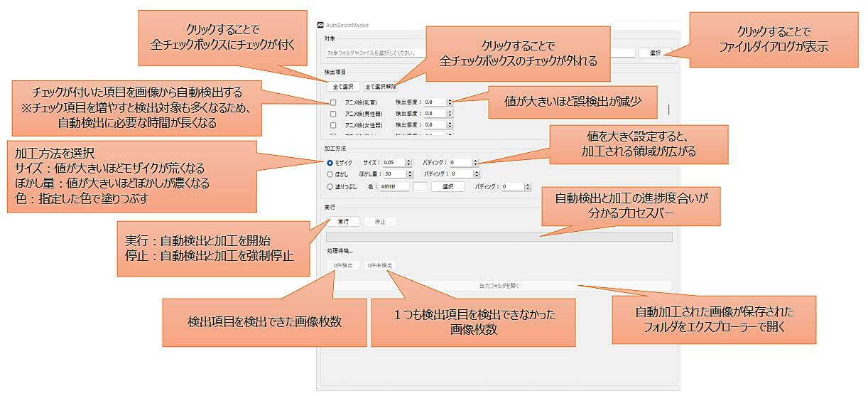Click the AutoSmartMasker app icon in title bar

click(320, 26)
